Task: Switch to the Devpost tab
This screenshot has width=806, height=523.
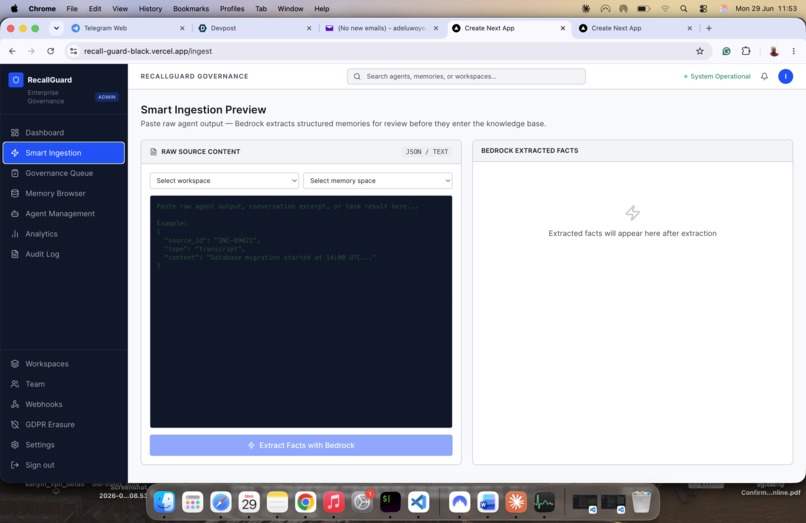Action: point(254,28)
